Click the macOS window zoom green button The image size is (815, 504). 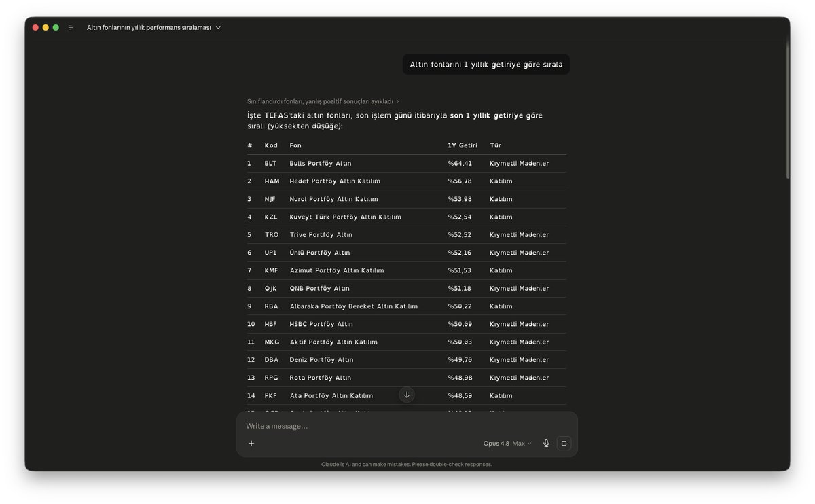click(56, 28)
